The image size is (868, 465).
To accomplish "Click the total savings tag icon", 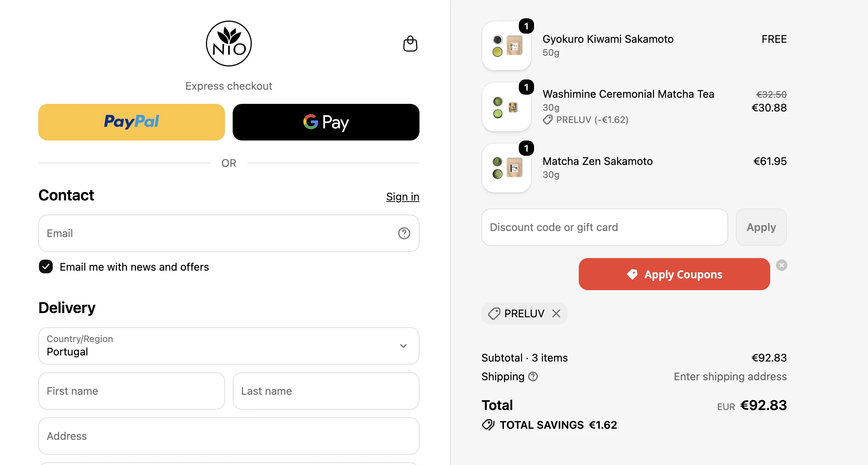I will [x=488, y=425].
